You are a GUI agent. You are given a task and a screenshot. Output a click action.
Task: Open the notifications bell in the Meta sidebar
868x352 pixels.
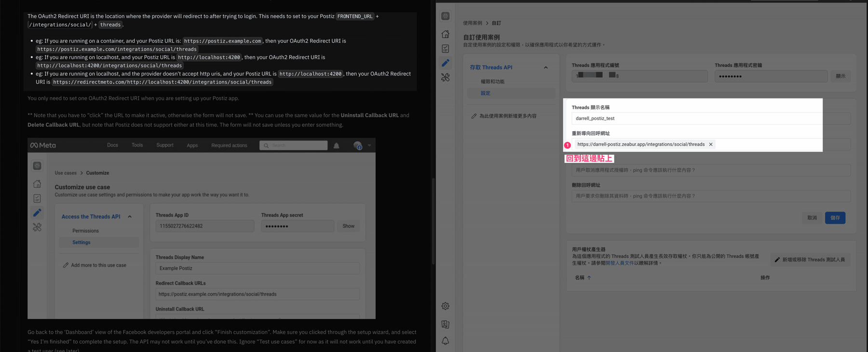[445, 341]
